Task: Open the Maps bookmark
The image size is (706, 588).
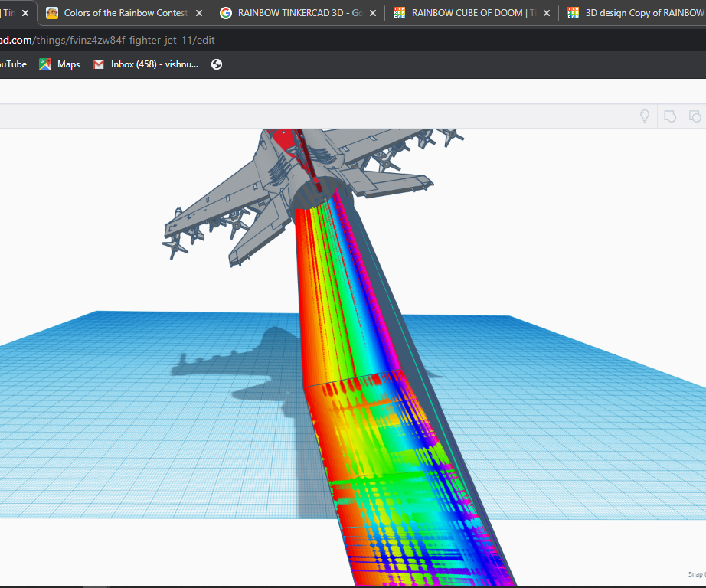Action: [x=59, y=64]
